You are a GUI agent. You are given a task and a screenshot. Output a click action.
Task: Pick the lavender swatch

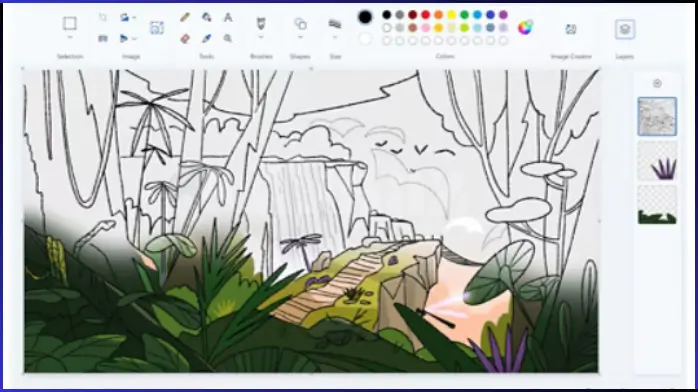503,28
